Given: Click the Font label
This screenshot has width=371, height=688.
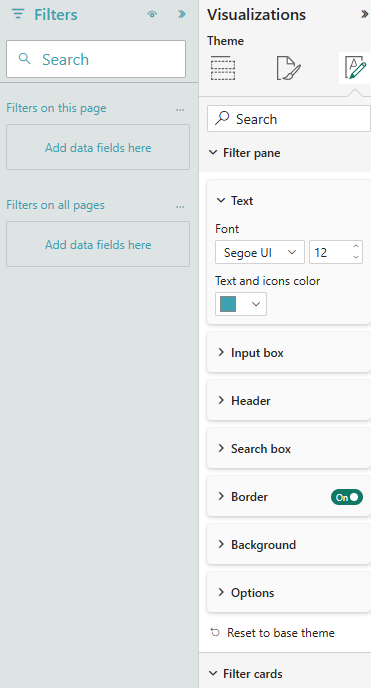Looking at the screenshot, I should click(x=227, y=229).
